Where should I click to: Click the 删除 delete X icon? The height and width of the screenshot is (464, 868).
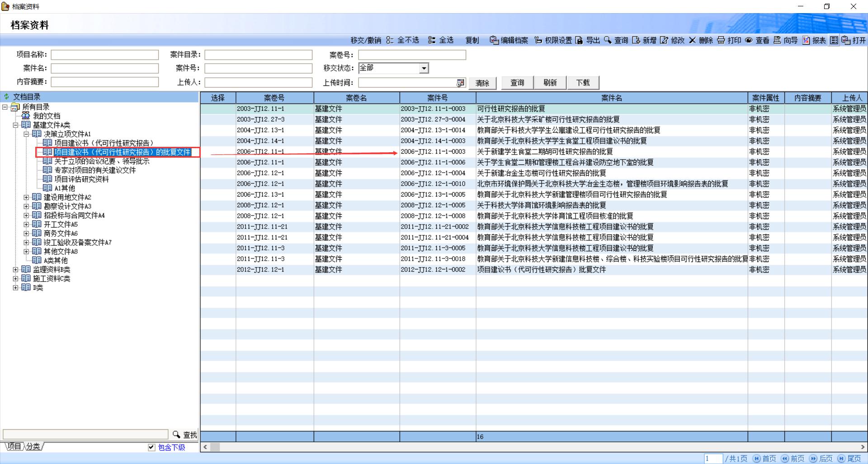[x=692, y=40]
